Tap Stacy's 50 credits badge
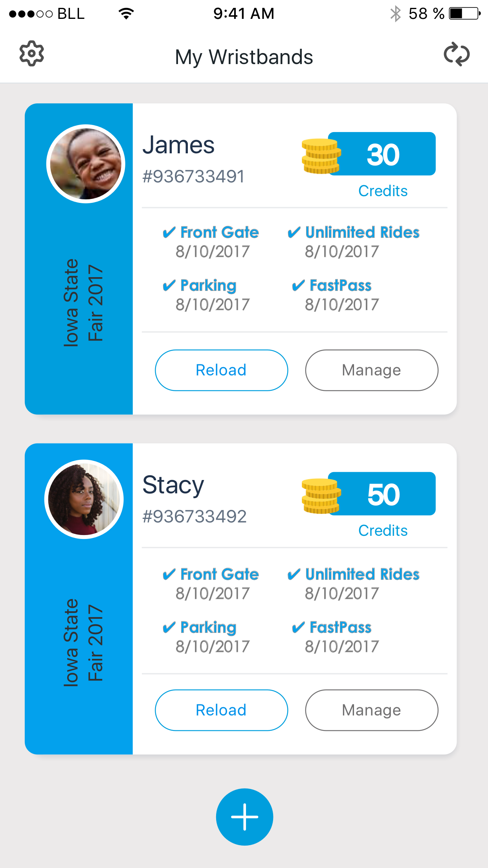488x868 pixels. pyautogui.click(x=382, y=494)
